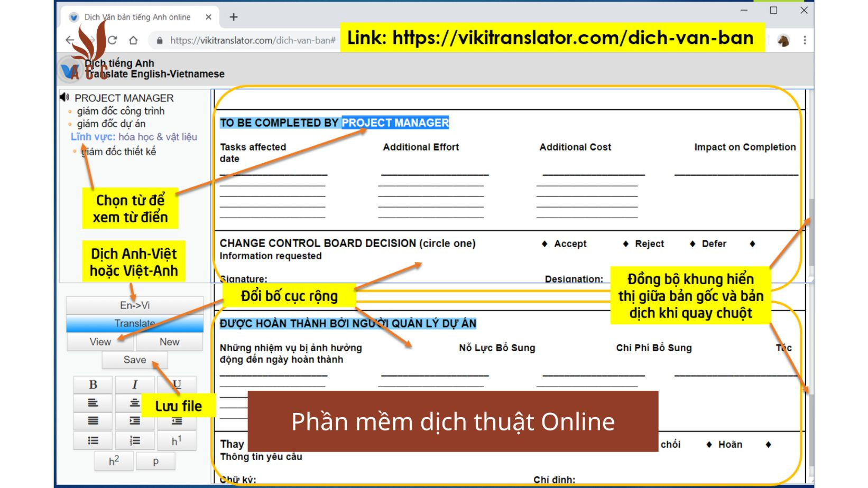Open the browser three-dot menu

805,40
